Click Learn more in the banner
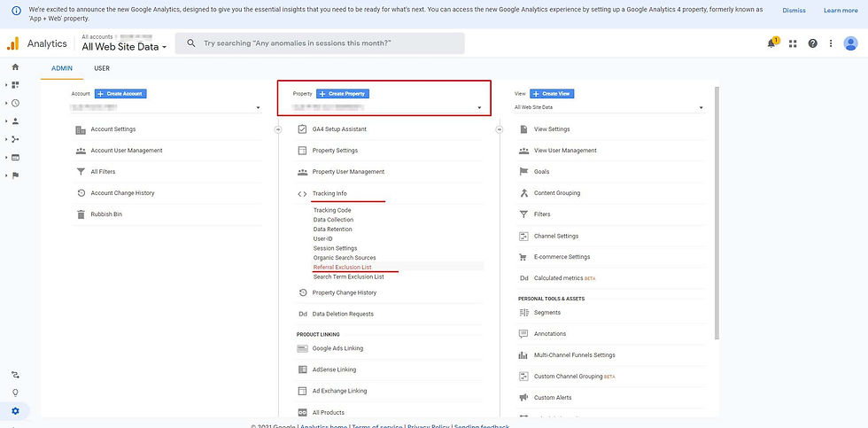Screen dimensions: 868x428 (841, 11)
